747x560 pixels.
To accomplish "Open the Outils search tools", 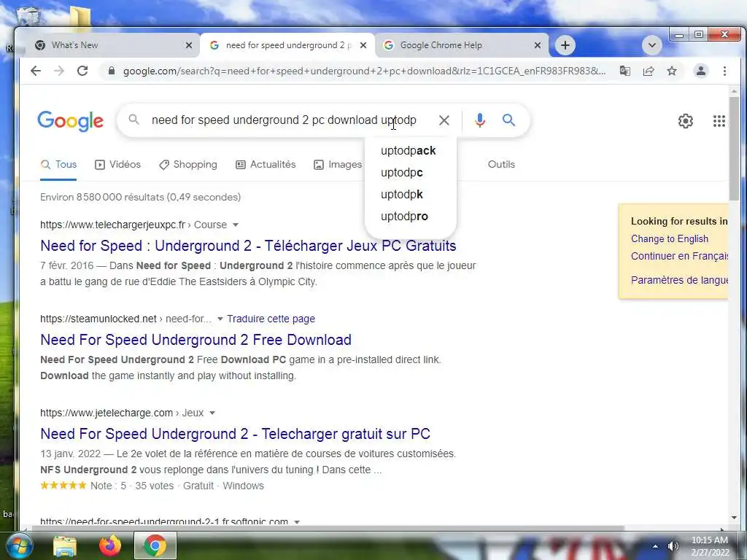I will (x=501, y=164).
